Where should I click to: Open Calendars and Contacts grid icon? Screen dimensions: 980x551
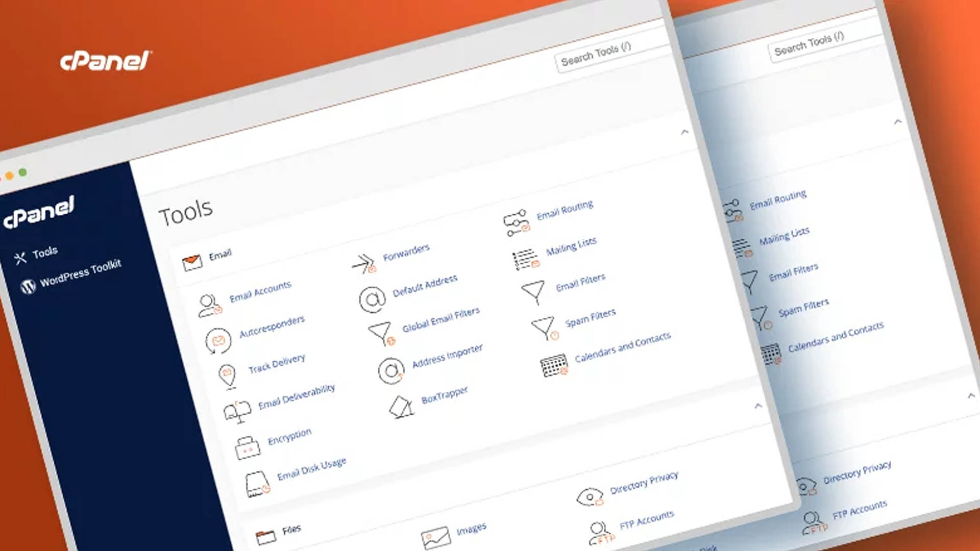[554, 365]
